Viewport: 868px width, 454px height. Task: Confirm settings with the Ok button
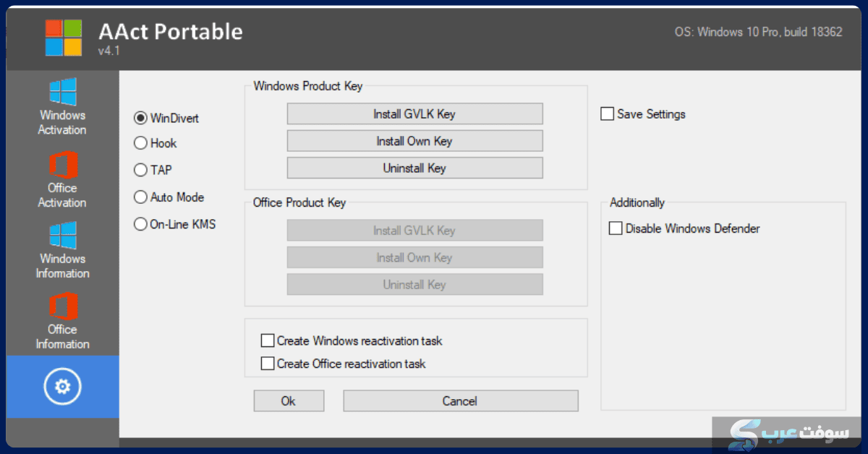[289, 401]
